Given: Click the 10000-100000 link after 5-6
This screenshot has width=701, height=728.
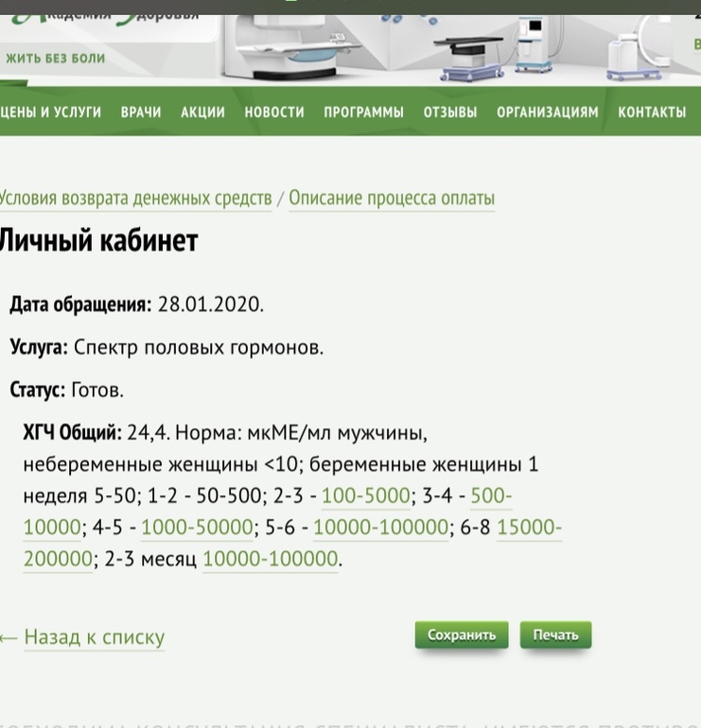Looking at the screenshot, I should [380, 528].
